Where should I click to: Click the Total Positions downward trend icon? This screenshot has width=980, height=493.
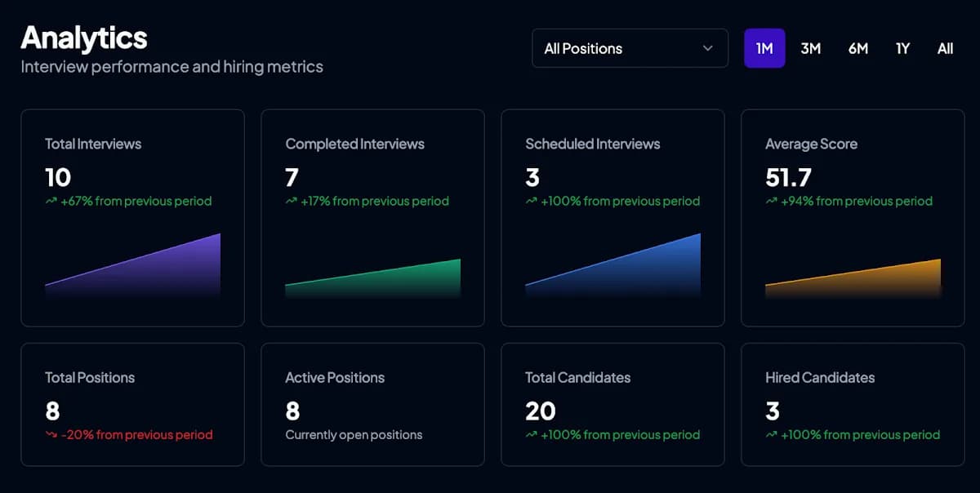(x=51, y=435)
